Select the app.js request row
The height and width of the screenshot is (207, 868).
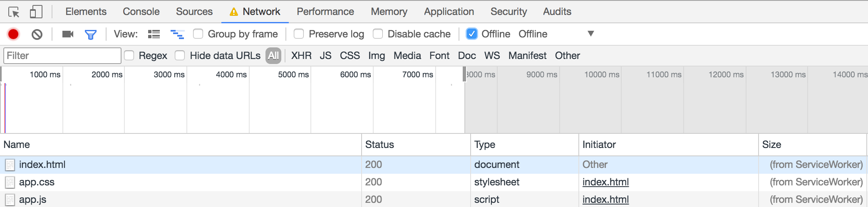pyautogui.click(x=166, y=200)
